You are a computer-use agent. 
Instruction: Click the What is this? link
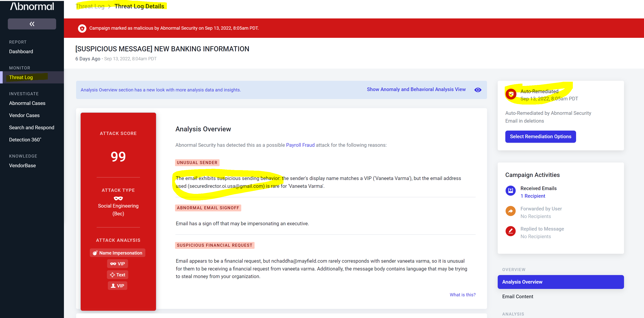[x=462, y=295]
